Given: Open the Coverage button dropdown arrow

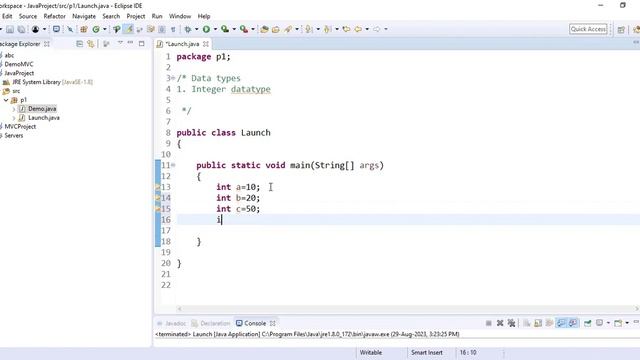Looking at the screenshot, I should coord(234,29).
